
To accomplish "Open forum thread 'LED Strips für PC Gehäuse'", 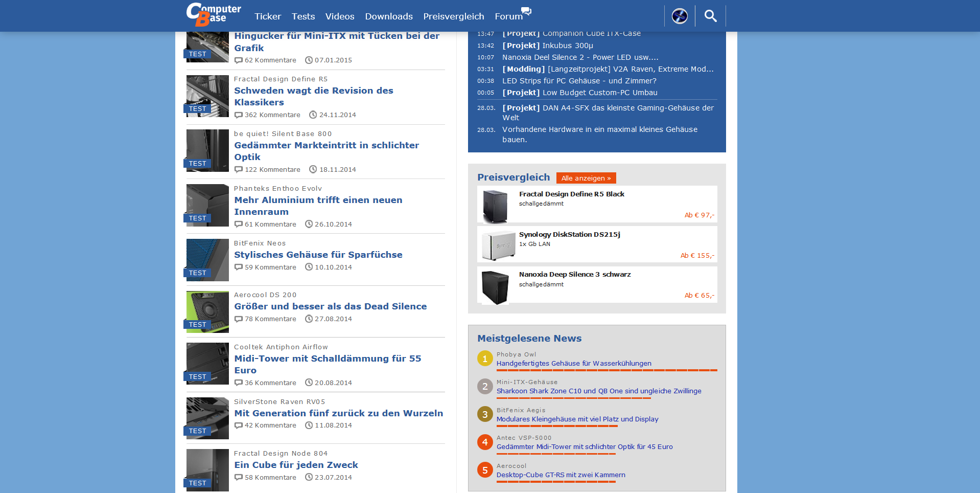I will pyautogui.click(x=579, y=81).
